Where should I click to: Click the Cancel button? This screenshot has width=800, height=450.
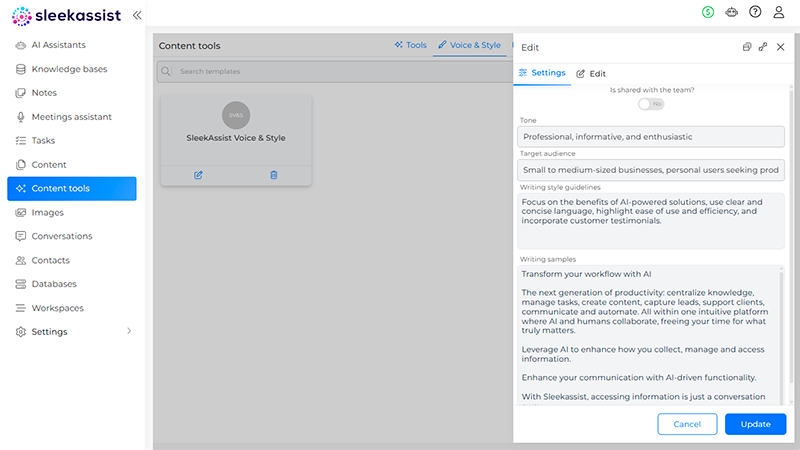[x=687, y=424]
